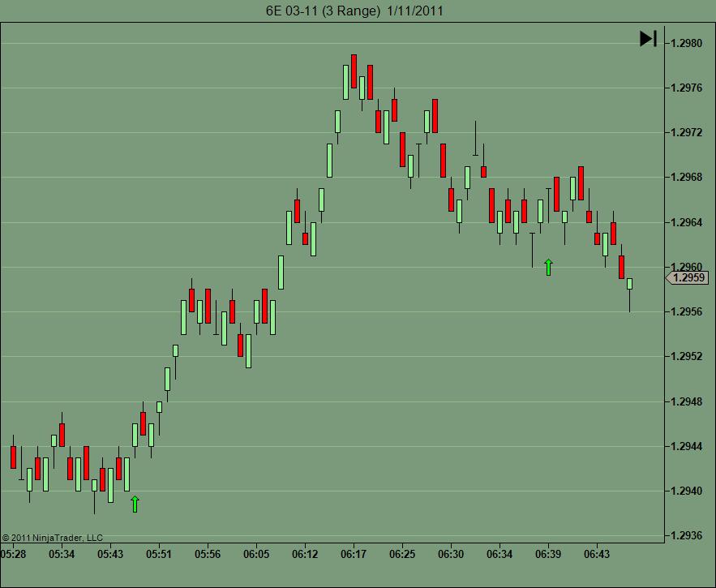
Task: Click the 06:30 time axis label
Action: [451, 554]
